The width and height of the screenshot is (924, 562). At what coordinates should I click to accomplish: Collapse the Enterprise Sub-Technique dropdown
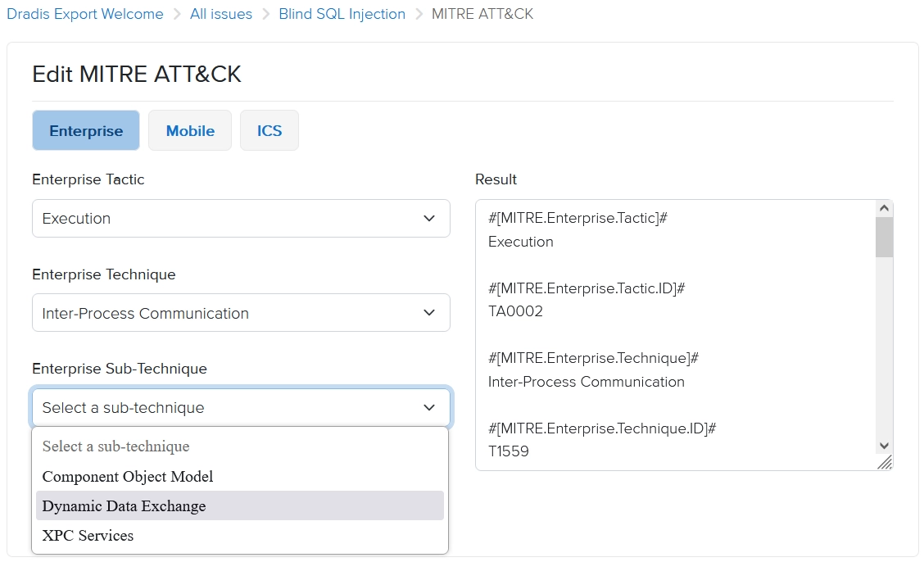pos(241,407)
